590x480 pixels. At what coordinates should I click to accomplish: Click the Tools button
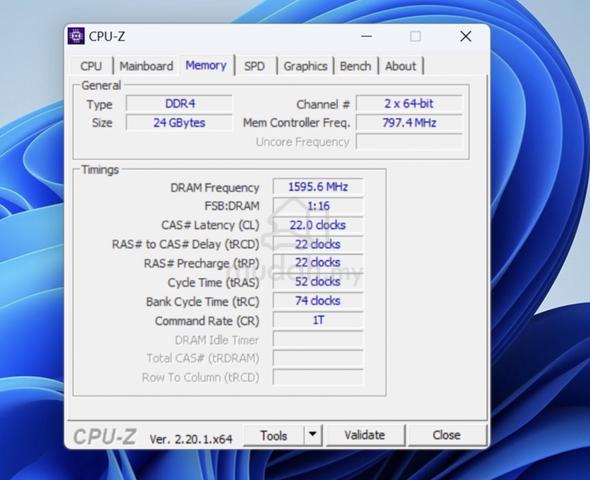(x=274, y=436)
